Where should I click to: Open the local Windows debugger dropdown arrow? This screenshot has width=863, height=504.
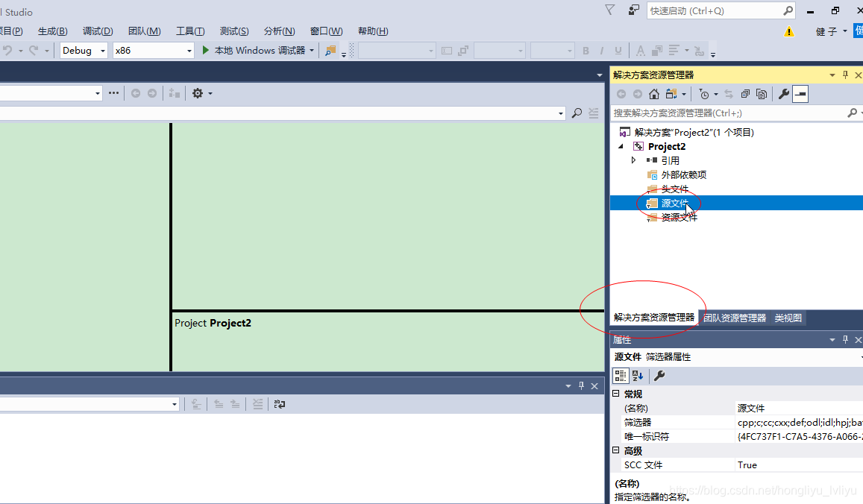point(312,51)
